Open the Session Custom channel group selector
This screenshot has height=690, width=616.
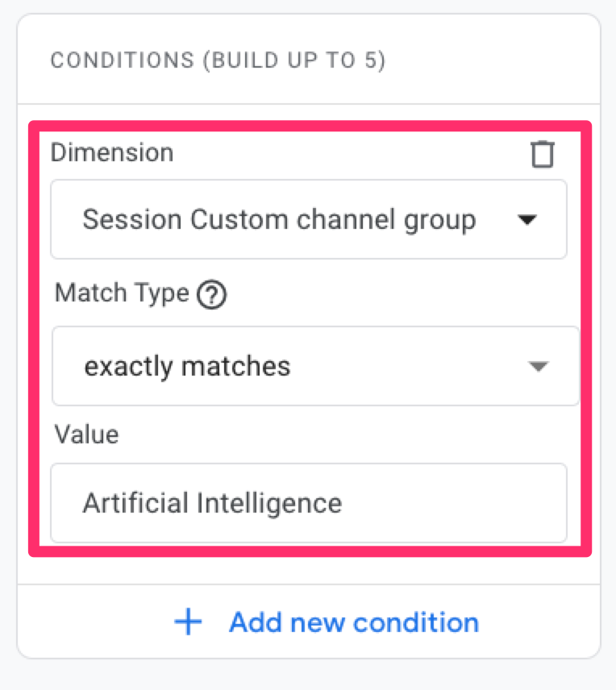(x=308, y=219)
